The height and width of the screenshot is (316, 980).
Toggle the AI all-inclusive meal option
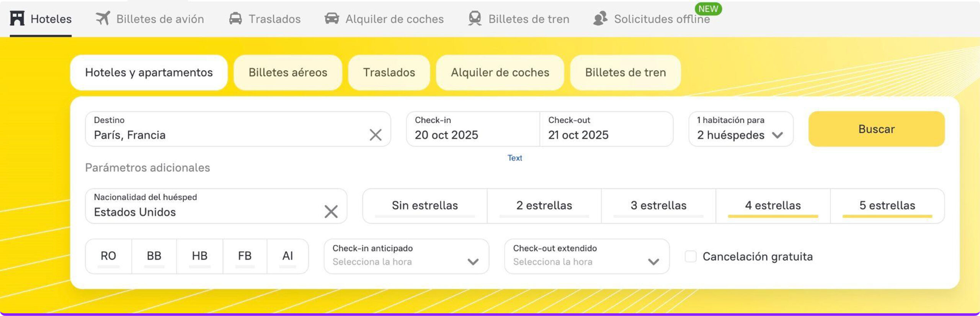(x=287, y=256)
